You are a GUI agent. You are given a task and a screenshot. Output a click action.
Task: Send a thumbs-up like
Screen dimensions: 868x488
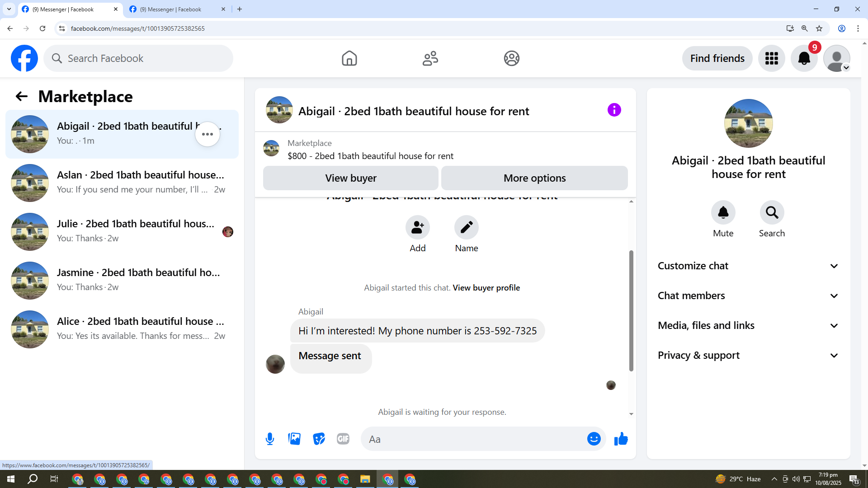(x=621, y=439)
